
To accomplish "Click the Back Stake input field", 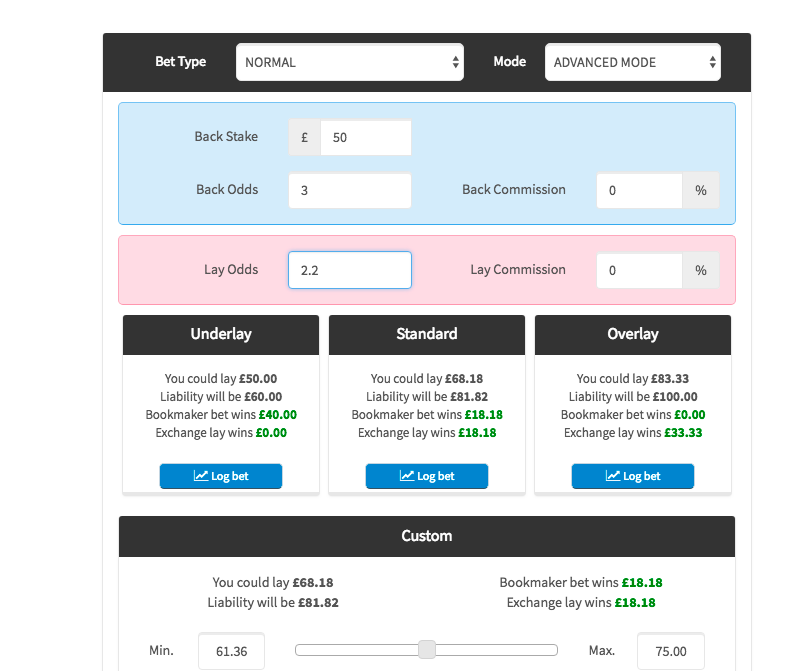I will pyautogui.click(x=366, y=137).
